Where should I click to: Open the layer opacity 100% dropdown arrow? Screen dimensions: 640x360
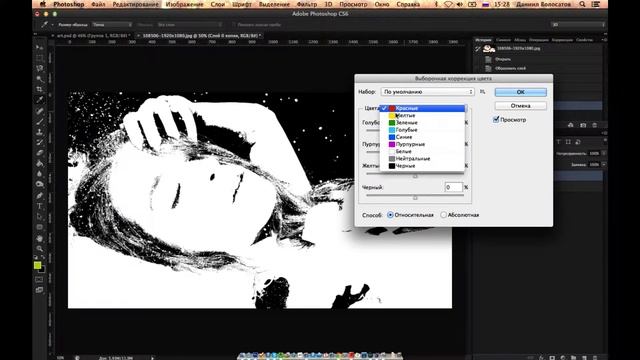click(604, 153)
